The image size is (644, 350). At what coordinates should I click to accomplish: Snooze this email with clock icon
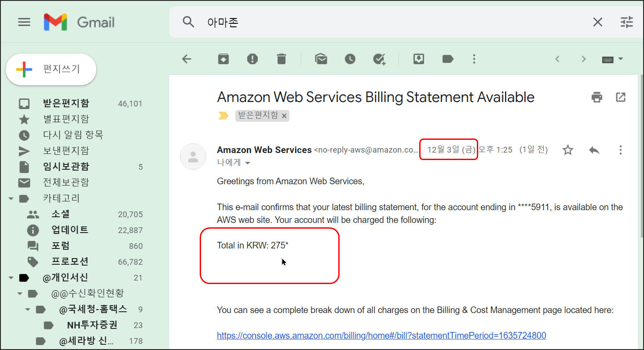[350, 59]
